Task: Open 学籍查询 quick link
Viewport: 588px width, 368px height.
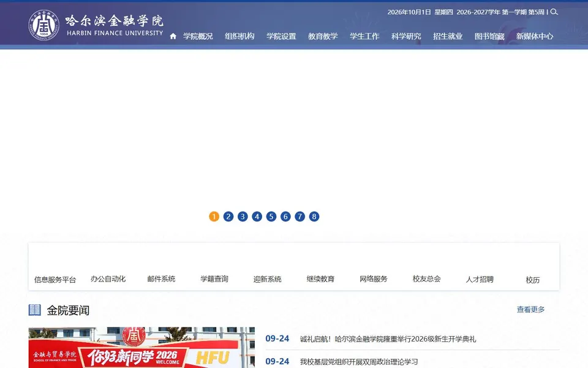Action: tap(214, 279)
